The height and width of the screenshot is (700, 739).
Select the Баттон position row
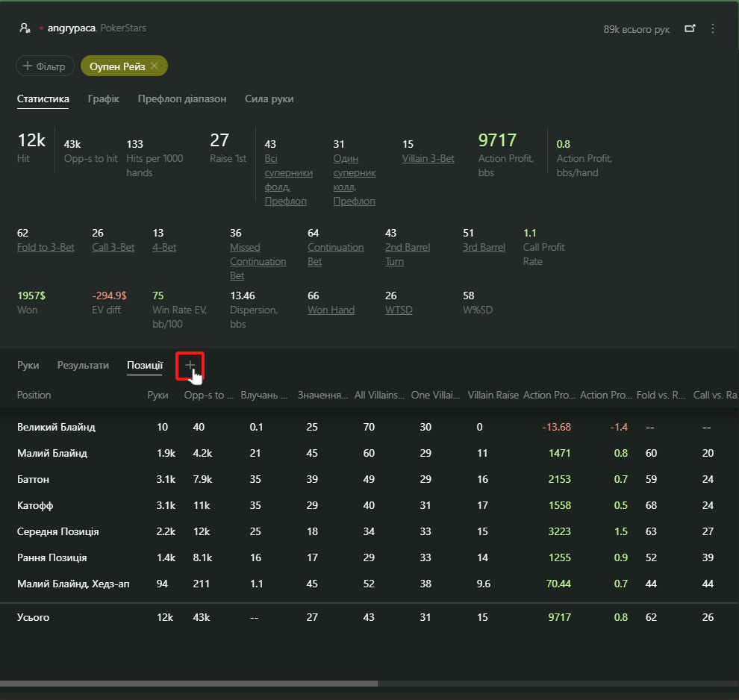coord(369,479)
